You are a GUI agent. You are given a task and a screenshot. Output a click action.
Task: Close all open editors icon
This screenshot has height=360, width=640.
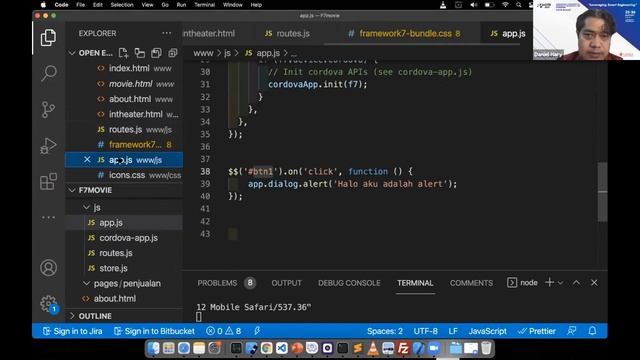pyautogui.click(x=173, y=53)
